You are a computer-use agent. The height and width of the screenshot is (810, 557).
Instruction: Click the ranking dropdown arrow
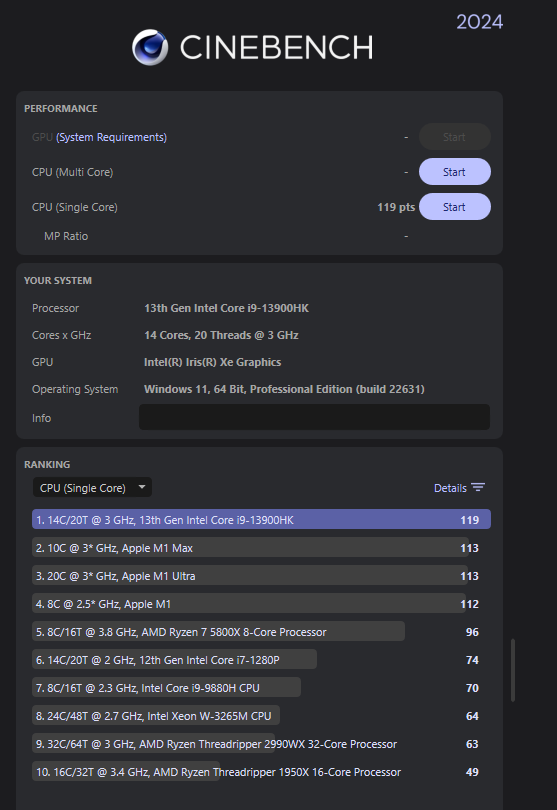(142, 487)
